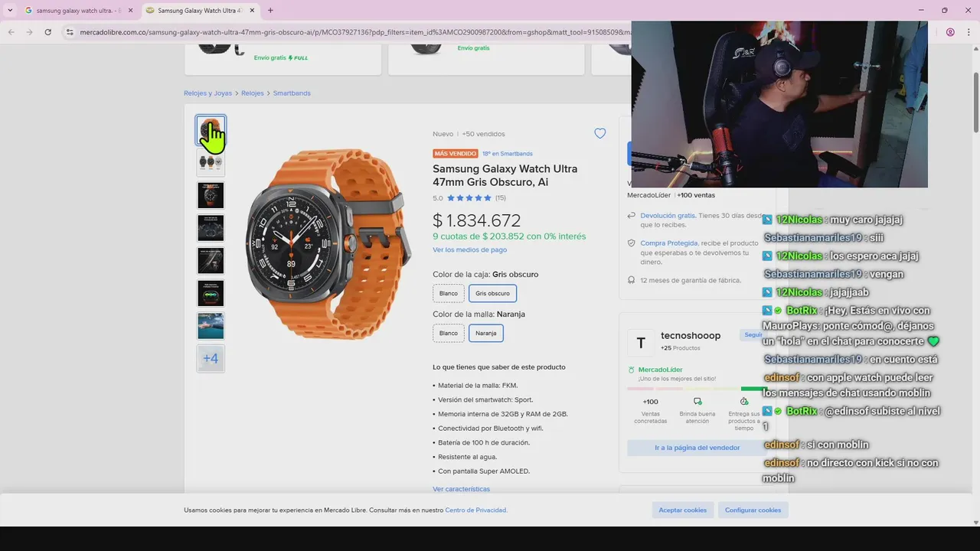Click the MÁS VENDIDO badge

click(x=456, y=154)
